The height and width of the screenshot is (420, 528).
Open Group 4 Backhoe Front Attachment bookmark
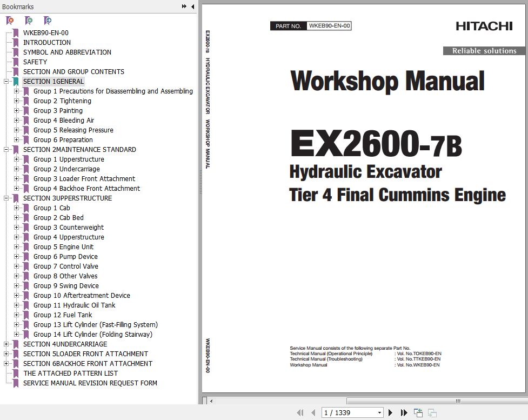pyautogui.click(x=86, y=189)
